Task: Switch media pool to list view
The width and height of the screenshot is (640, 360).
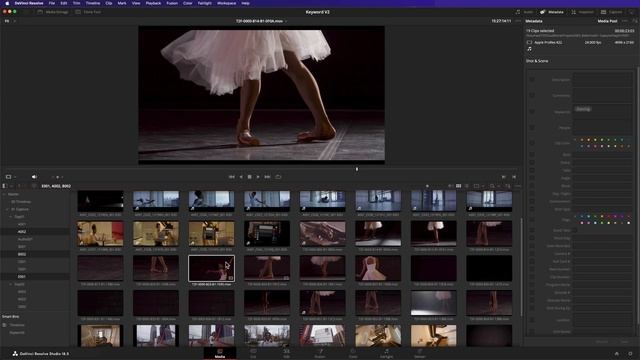Action: (467, 186)
